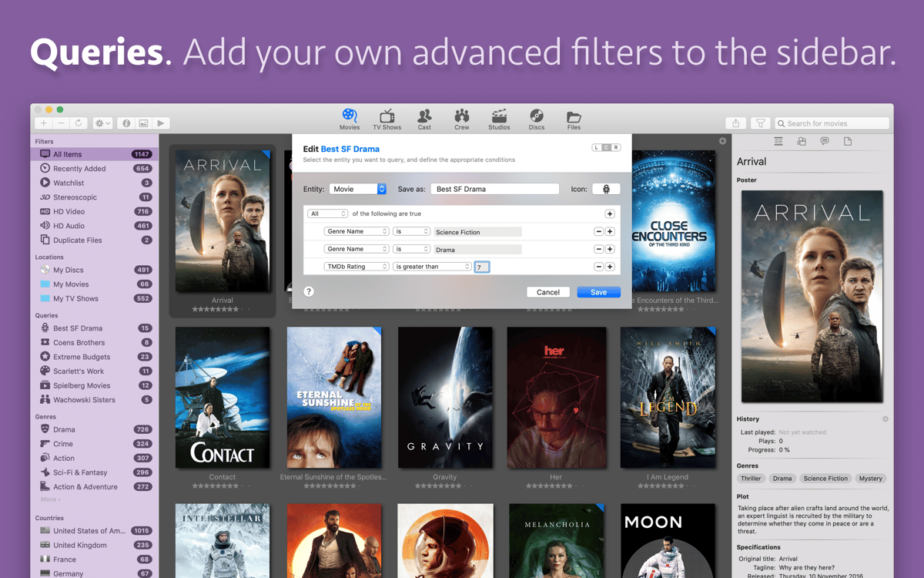Open the Studios section in the toolbar
Image resolution: width=924 pixels, height=578 pixels.
coord(499,119)
